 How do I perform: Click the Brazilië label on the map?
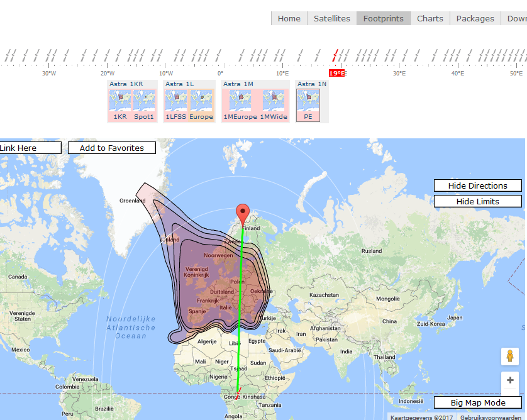click(x=104, y=409)
